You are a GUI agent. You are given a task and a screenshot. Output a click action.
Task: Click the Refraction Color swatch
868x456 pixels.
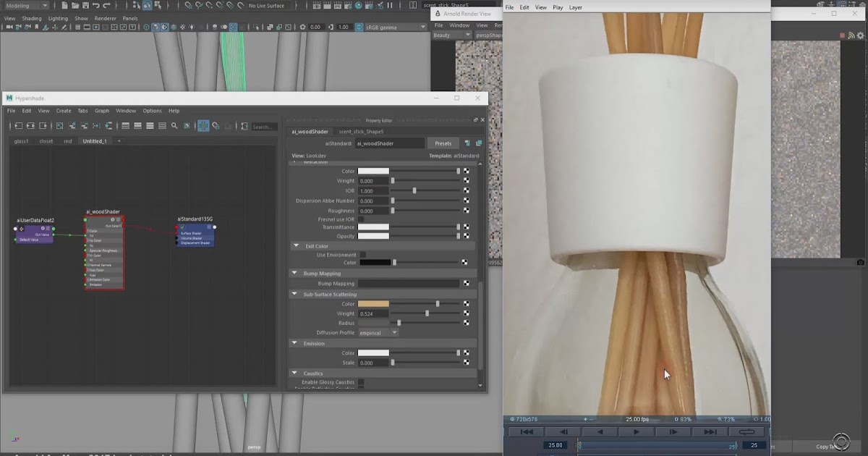[373, 171]
